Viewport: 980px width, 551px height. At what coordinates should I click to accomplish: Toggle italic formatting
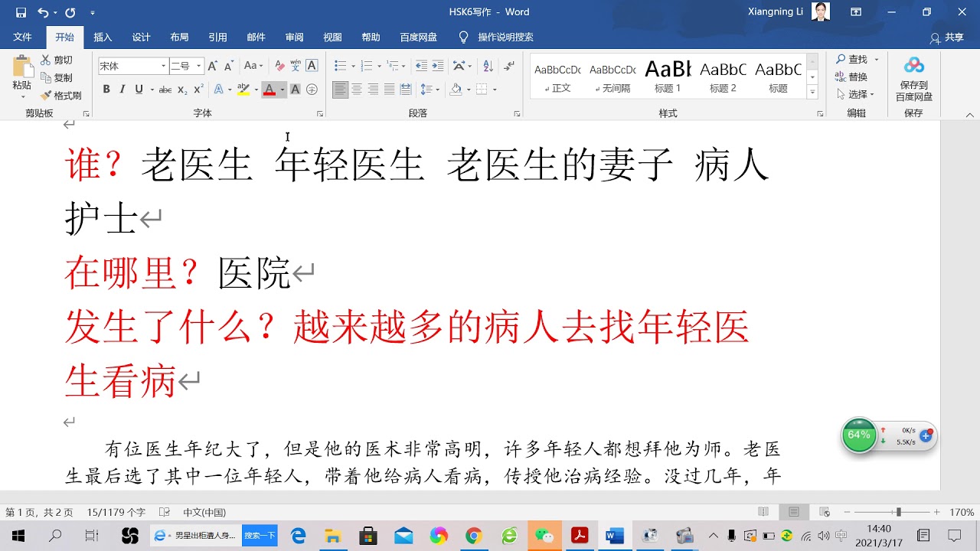(x=122, y=90)
